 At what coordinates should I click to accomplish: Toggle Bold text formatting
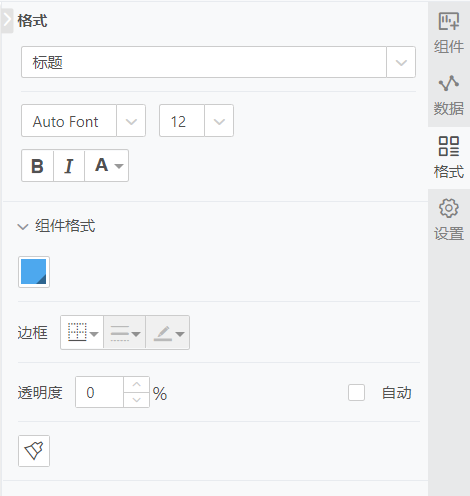click(37, 166)
